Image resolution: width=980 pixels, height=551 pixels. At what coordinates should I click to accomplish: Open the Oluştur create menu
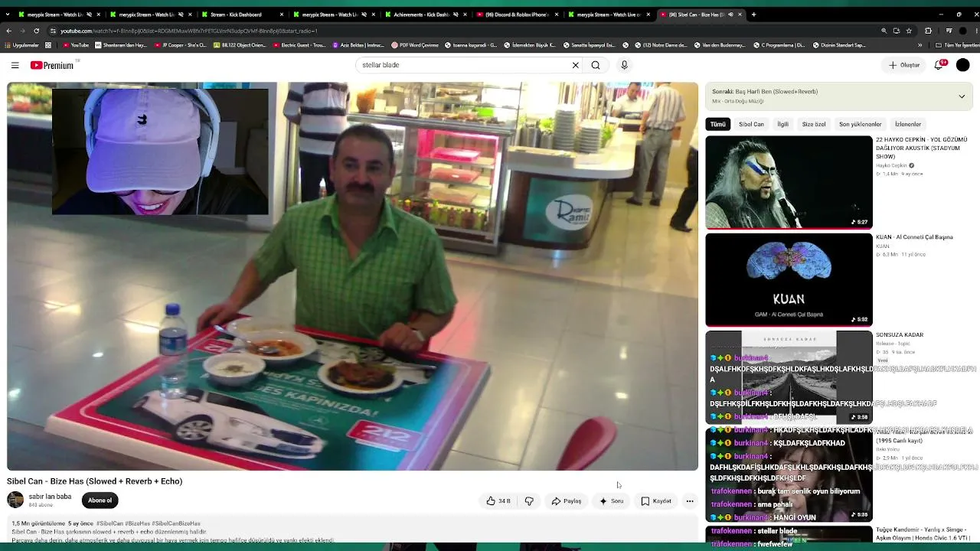coord(904,65)
